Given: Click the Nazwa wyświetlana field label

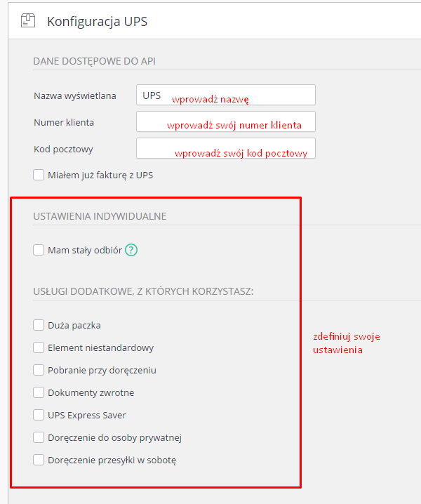Looking at the screenshot, I should [74, 95].
